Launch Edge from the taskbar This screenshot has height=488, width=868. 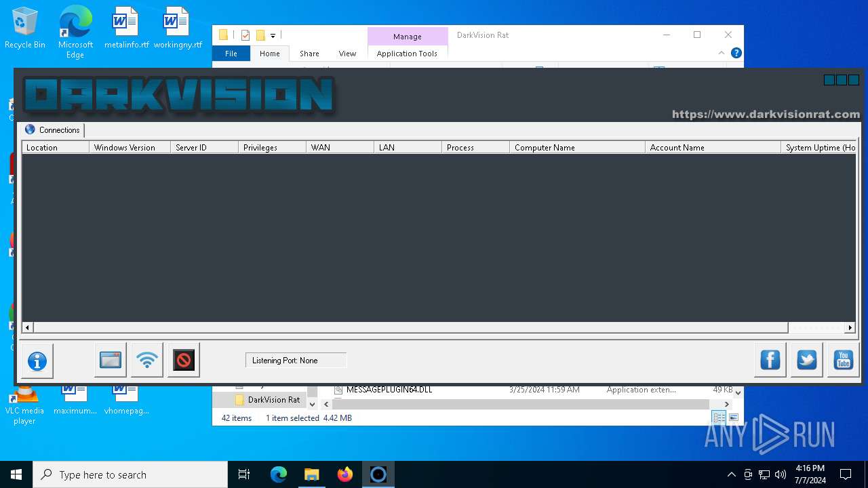pyautogui.click(x=279, y=474)
